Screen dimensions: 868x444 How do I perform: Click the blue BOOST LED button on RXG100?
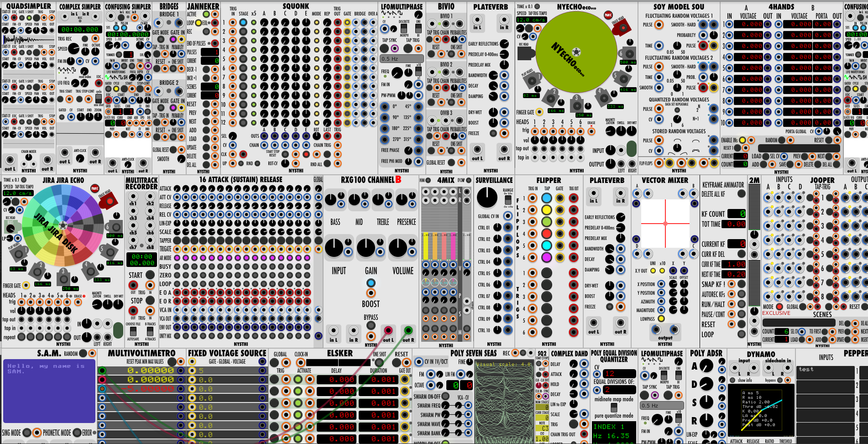tap(371, 283)
